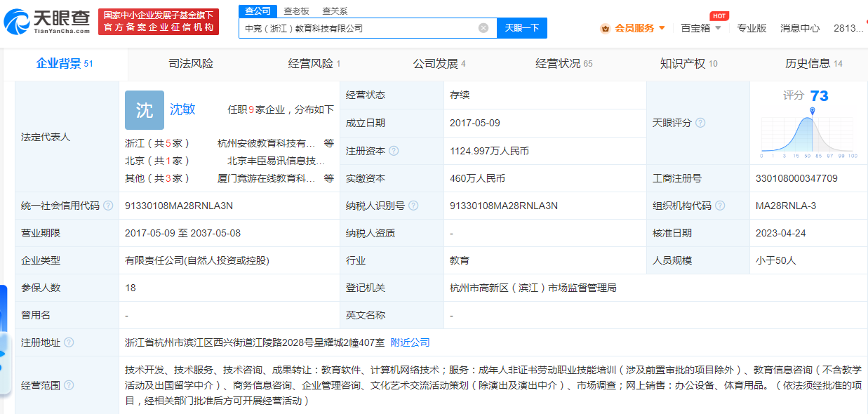Open 消息中心 link
Viewport: 868px width, 414px height.
[800, 28]
